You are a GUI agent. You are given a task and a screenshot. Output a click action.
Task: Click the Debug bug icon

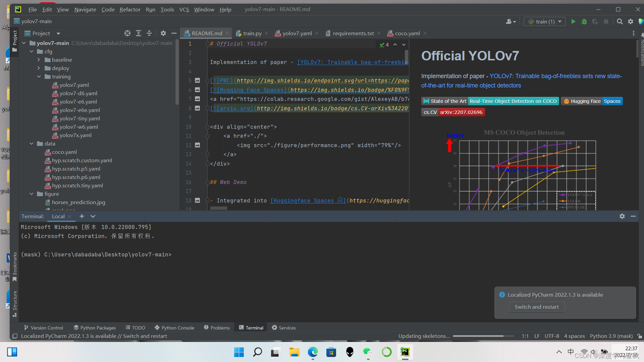coord(584,21)
